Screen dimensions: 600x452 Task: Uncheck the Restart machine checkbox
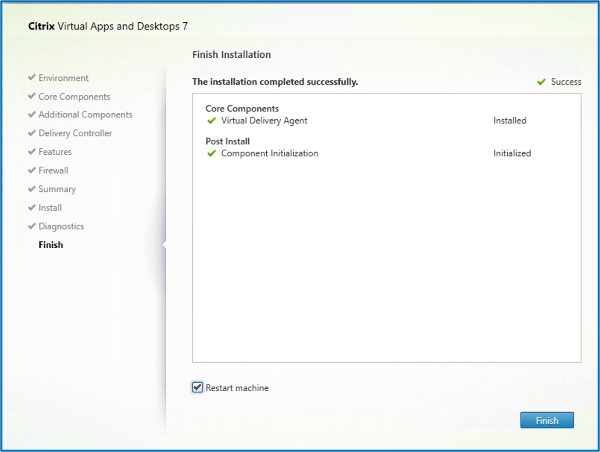[x=197, y=387]
